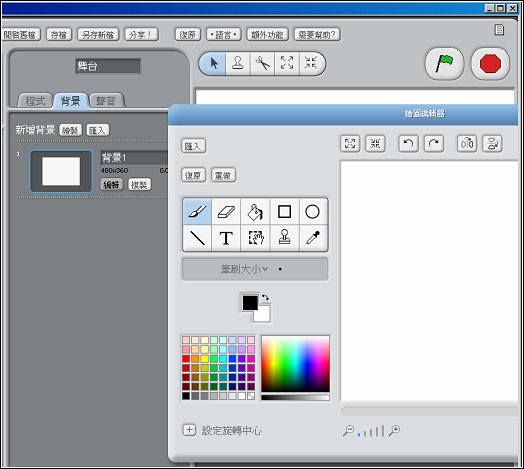
Task: Select the Line drawing tool
Action: 197,238
